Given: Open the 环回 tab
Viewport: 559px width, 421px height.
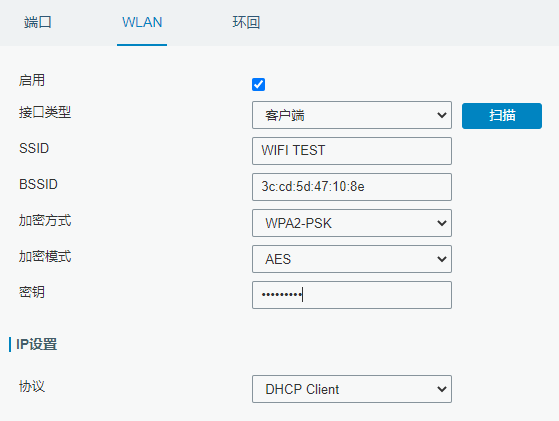Looking at the screenshot, I should (246, 22).
